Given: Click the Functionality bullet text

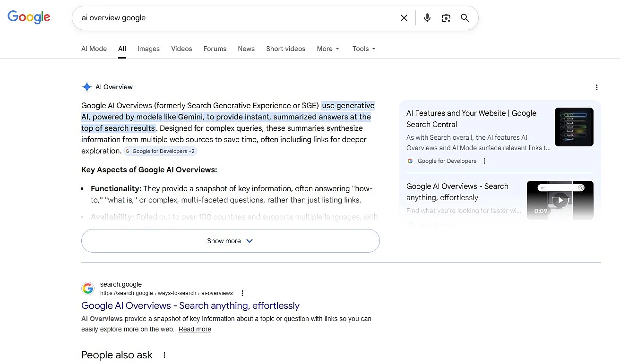Looking at the screenshot, I should click(232, 195).
